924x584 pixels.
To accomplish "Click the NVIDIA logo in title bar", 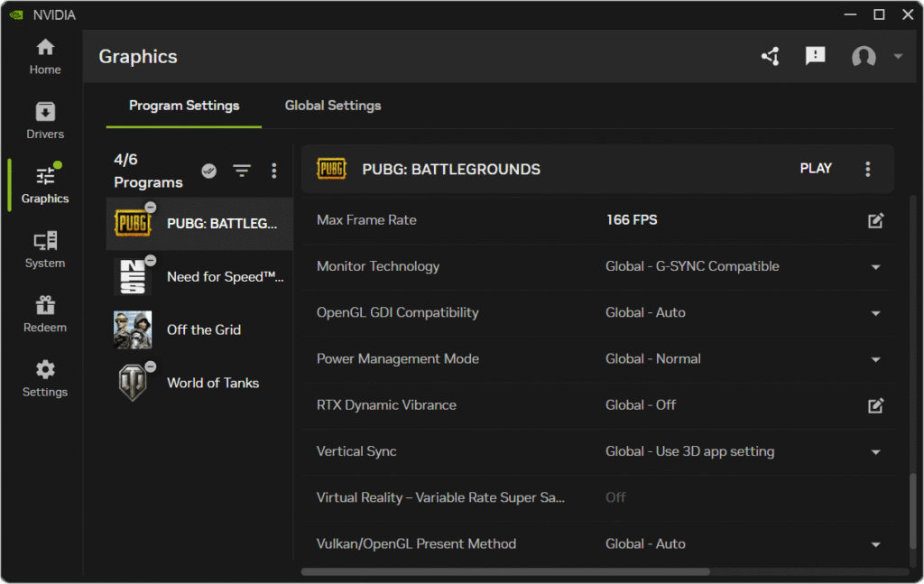I will coord(16,14).
